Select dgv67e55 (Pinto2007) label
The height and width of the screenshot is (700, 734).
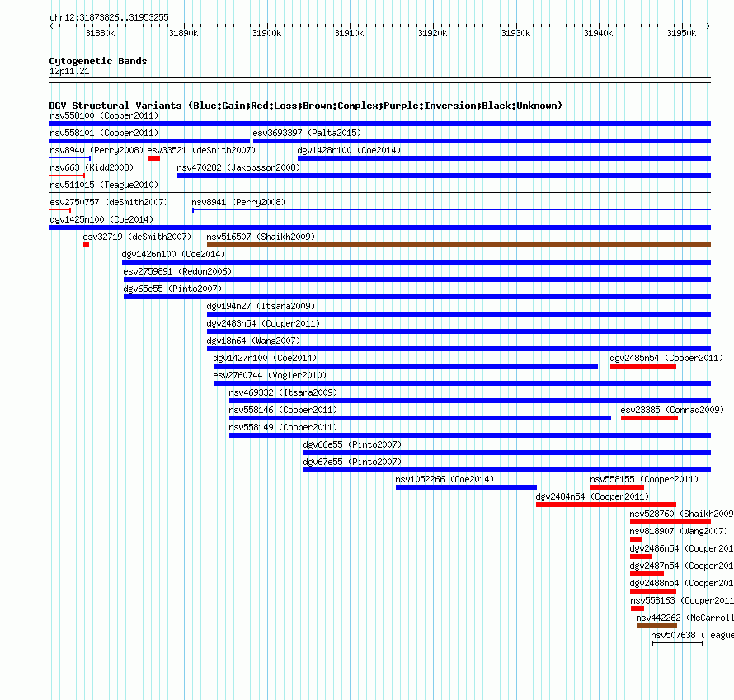pos(352,462)
